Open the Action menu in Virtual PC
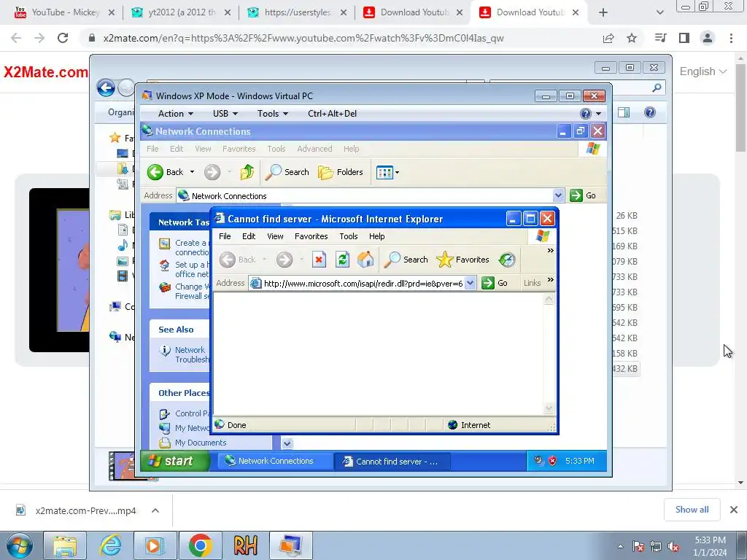The height and width of the screenshot is (560, 747). [x=175, y=113]
